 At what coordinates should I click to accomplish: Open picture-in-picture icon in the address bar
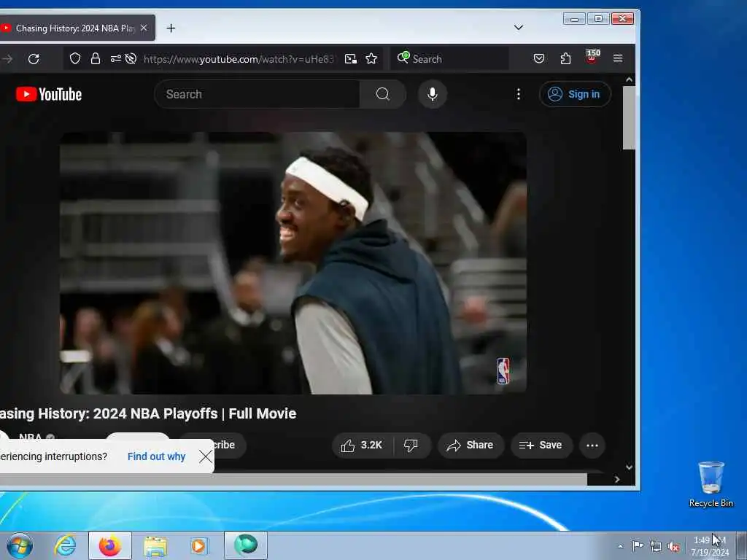click(x=351, y=59)
